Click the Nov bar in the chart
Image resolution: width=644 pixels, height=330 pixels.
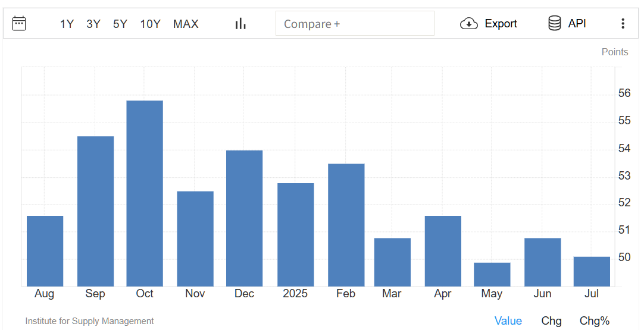195,239
